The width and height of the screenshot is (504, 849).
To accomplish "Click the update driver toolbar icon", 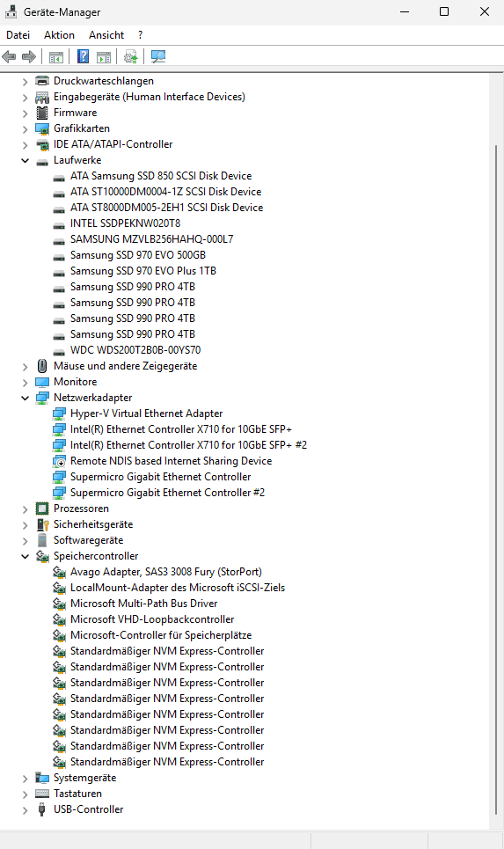I will [x=130, y=56].
